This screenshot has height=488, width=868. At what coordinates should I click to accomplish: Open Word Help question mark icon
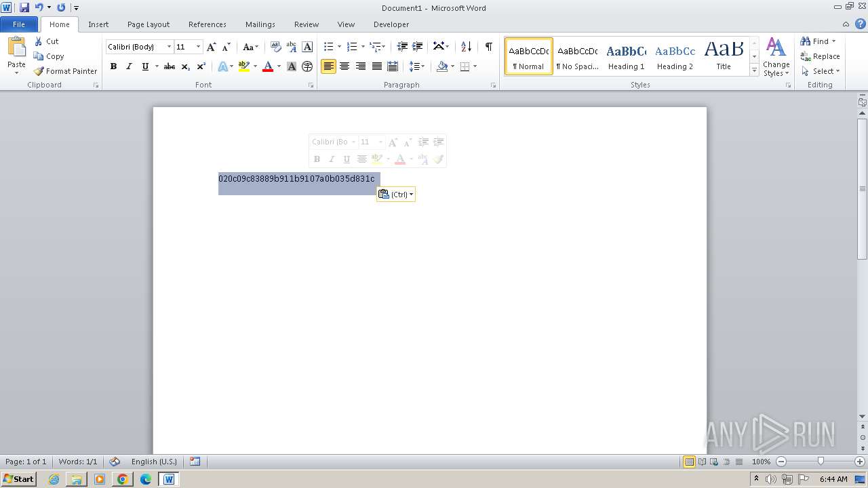coord(861,24)
